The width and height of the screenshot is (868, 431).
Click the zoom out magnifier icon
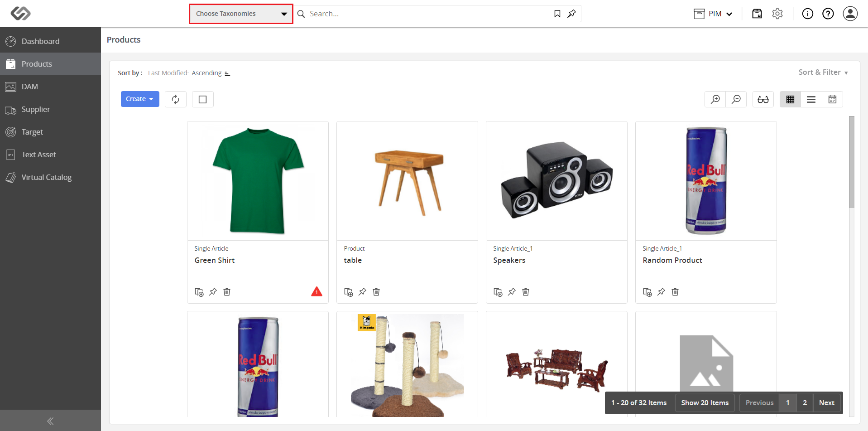(736, 99)
